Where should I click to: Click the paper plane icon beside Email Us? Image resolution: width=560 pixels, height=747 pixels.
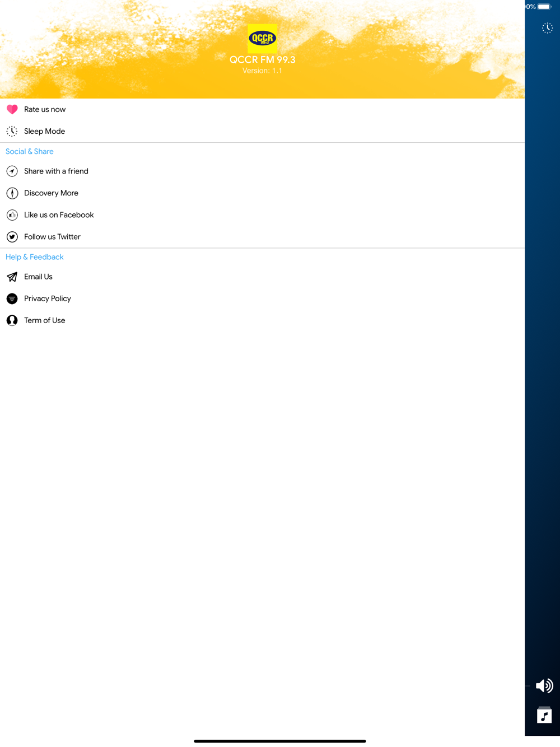[12, 276]
